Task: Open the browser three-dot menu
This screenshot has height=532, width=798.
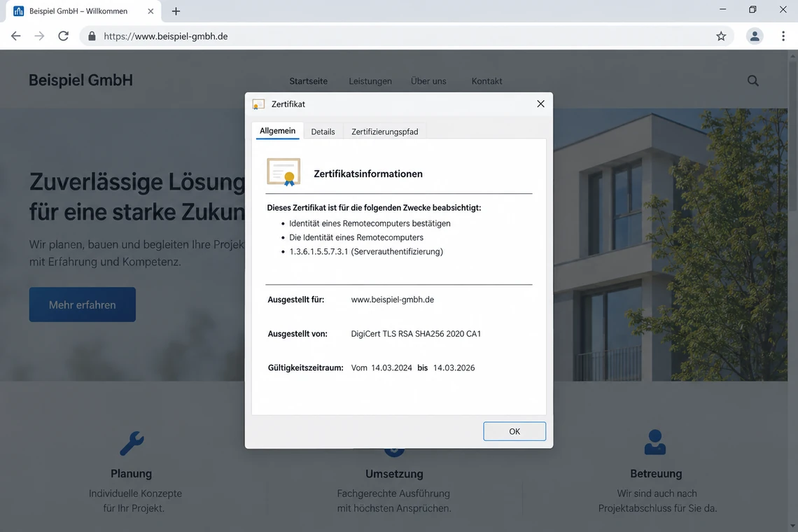Action: click(783, 36)
